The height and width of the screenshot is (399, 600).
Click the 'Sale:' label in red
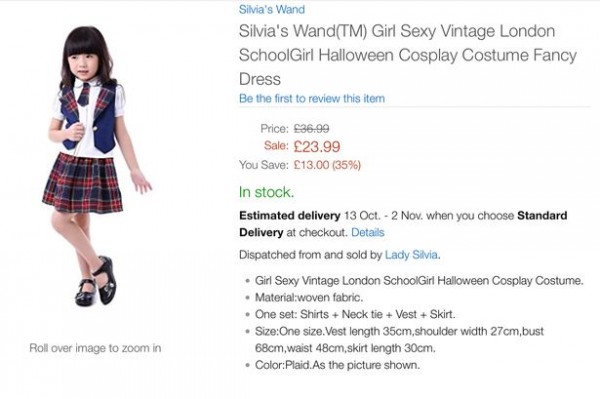point(276,145)
